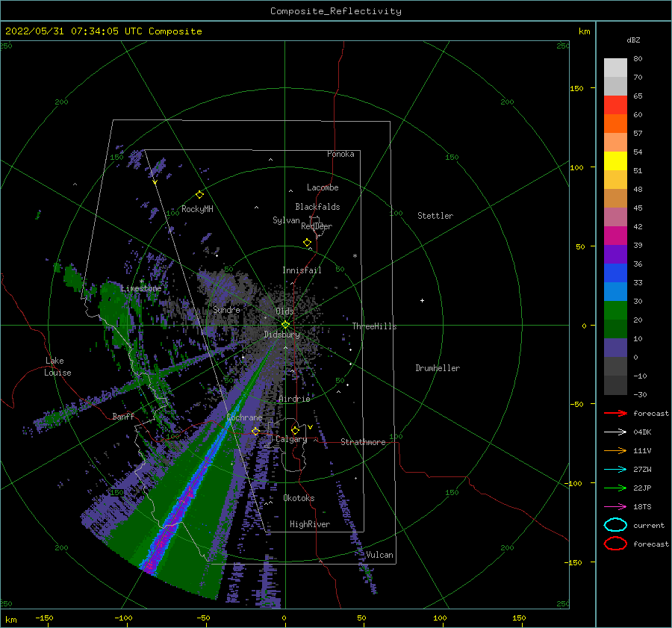
Task: Select the red forecast ellipse icon
Action: click(x=615, y=544)
